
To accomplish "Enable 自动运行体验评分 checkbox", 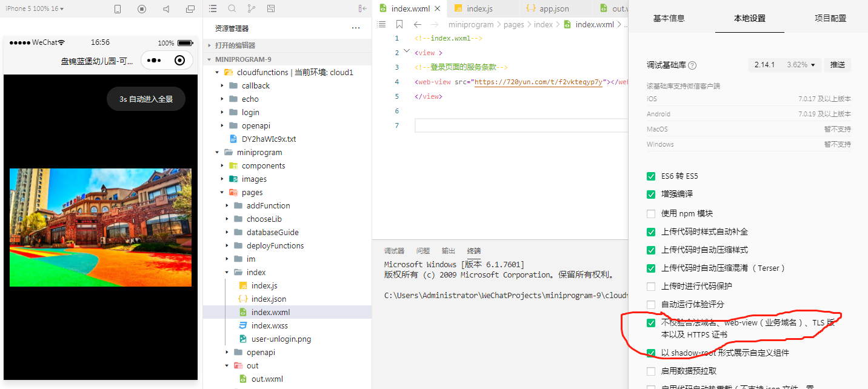I will click(651, 304).
